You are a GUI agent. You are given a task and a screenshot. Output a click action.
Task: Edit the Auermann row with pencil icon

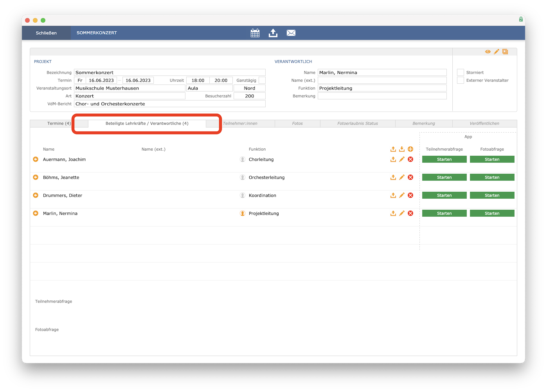pyautogui.click(x=402, y=159)
